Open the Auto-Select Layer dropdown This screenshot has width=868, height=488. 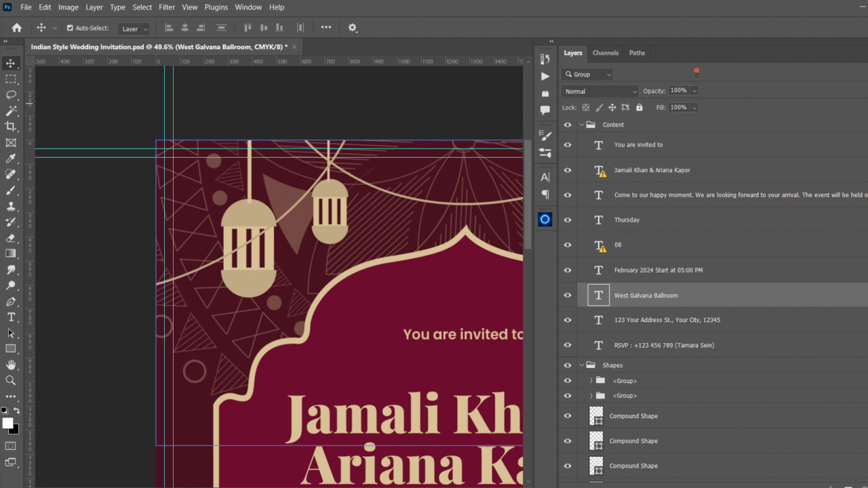pos(134,29)
